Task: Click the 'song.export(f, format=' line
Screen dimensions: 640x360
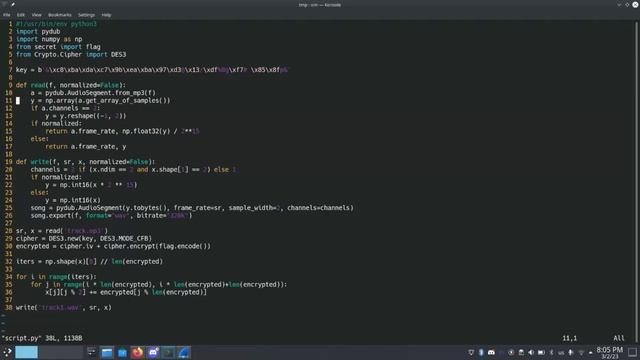Action: [x=111, y=215]
